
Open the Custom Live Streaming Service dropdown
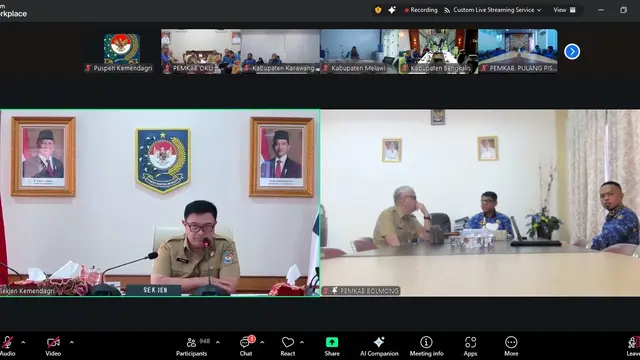493,10
